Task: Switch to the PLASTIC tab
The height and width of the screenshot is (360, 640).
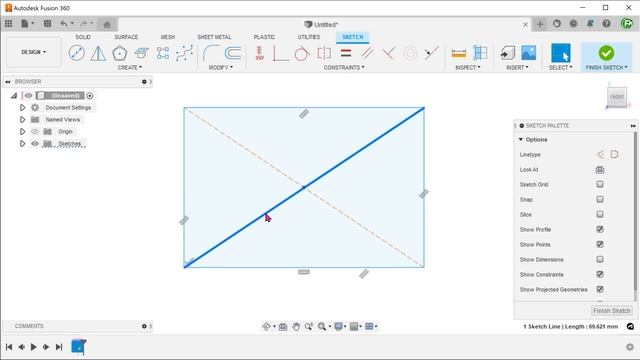Action: tap(264, 37)
